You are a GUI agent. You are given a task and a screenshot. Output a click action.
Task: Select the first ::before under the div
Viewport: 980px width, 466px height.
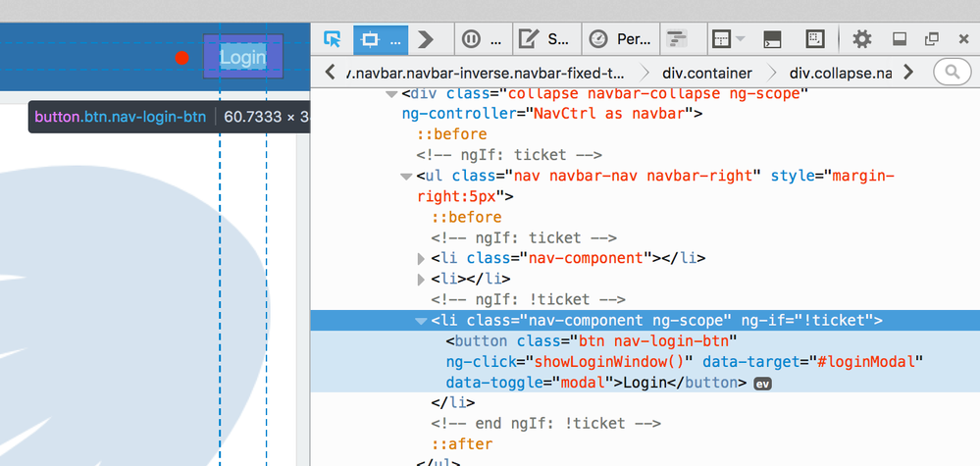(452, 134)
